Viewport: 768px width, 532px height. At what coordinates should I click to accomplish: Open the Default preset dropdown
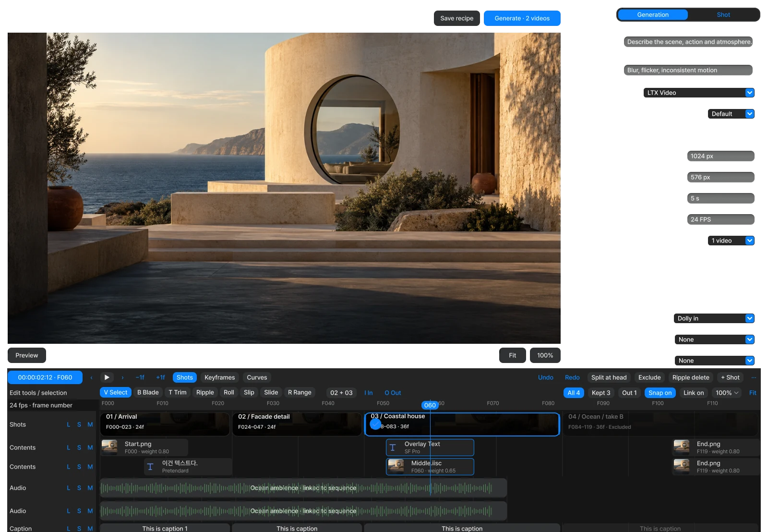[x=731, y=114]
